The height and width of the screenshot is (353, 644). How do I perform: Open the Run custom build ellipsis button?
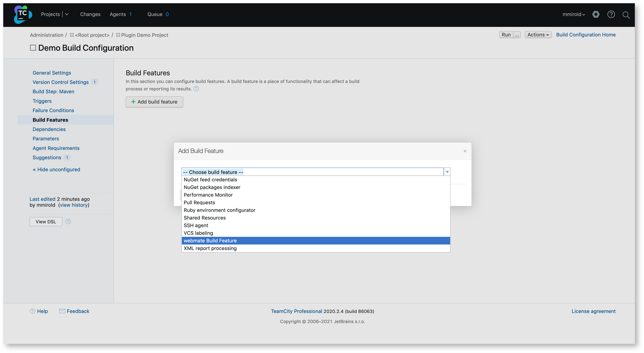pos(517,35)
